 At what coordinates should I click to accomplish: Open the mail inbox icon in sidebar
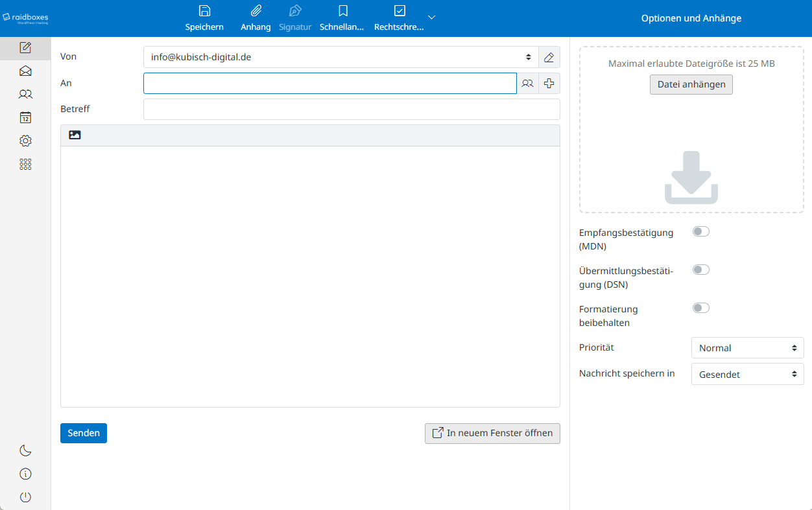point(25,71)
